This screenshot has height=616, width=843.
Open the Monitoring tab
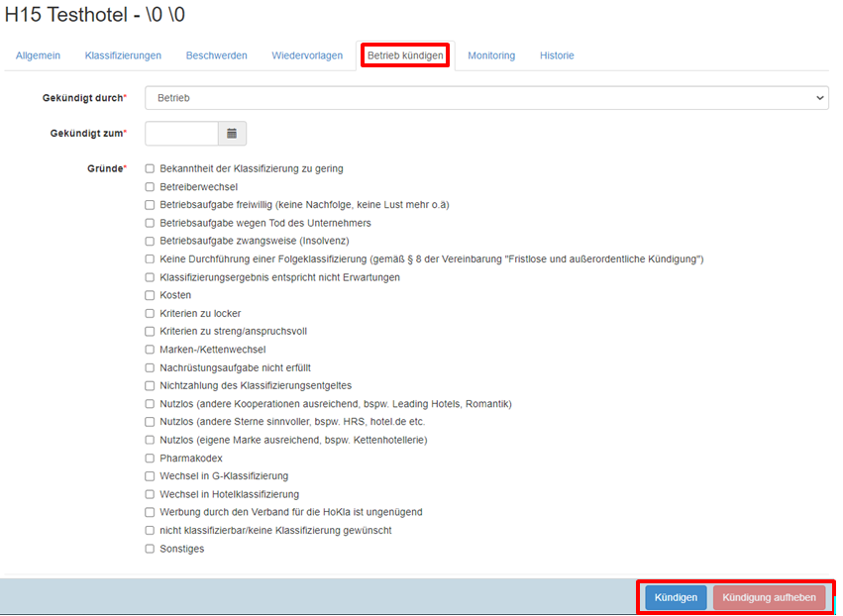coord(491,55)
